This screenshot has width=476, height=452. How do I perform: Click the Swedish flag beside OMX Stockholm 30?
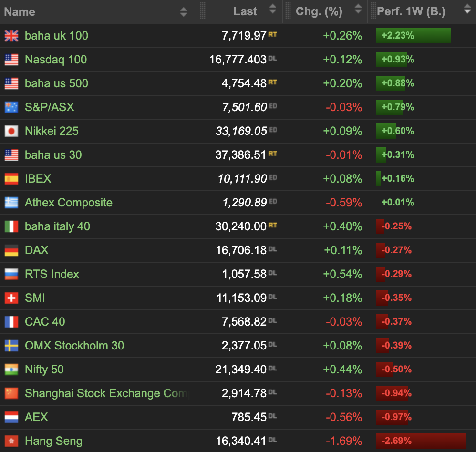(11, 346)
